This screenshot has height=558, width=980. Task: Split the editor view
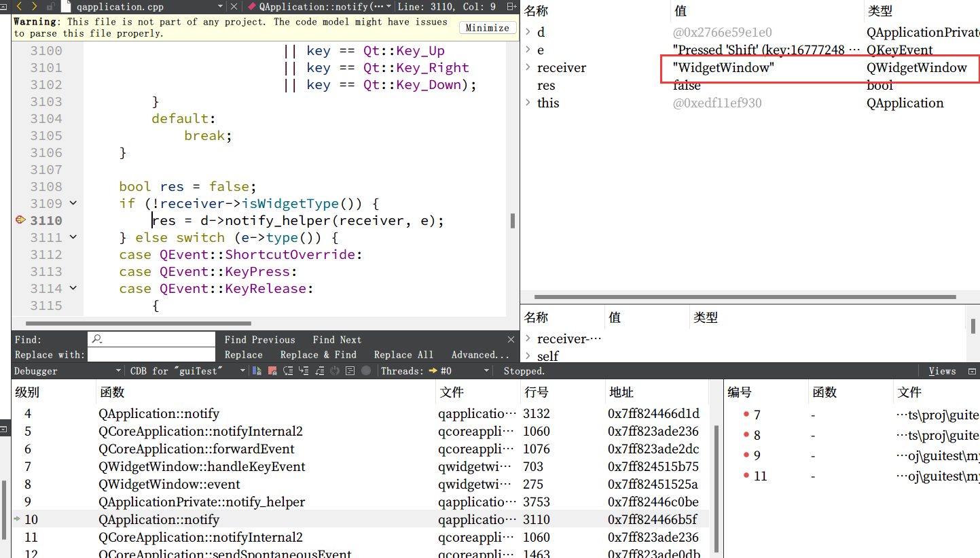click(511, 6)
